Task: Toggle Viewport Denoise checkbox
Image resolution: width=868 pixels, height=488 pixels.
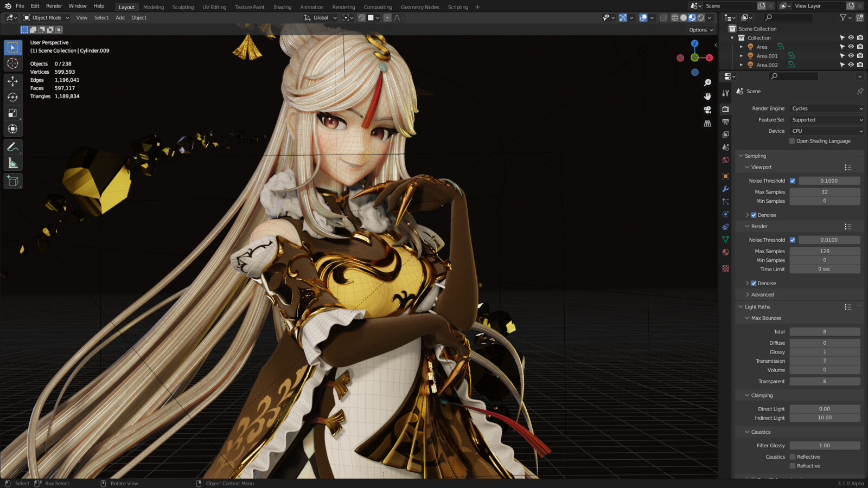Action: click(x=754, y=215)
